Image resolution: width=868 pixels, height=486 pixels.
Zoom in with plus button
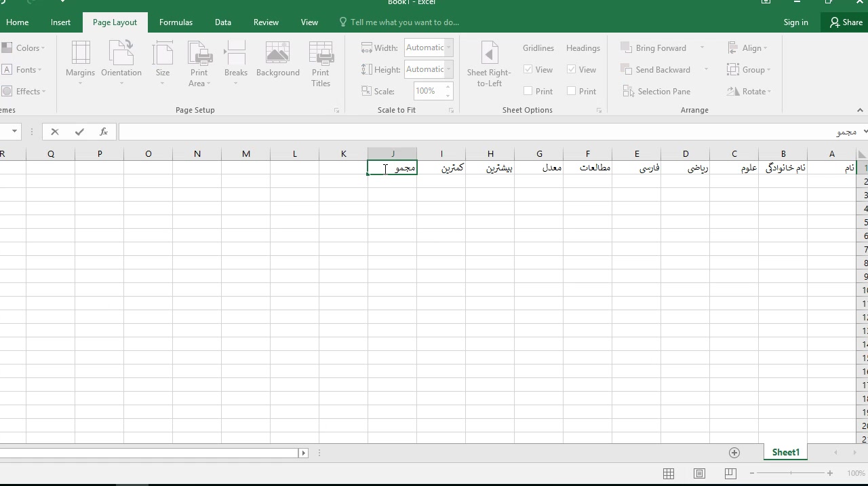tap(829, 473)
